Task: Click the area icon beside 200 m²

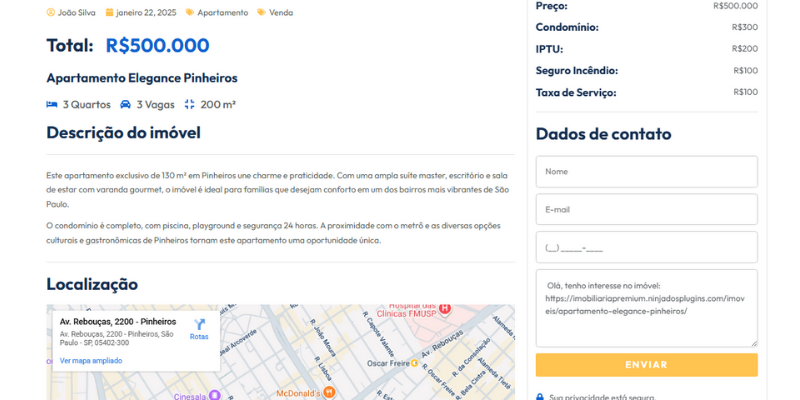Action: (189, 104)
